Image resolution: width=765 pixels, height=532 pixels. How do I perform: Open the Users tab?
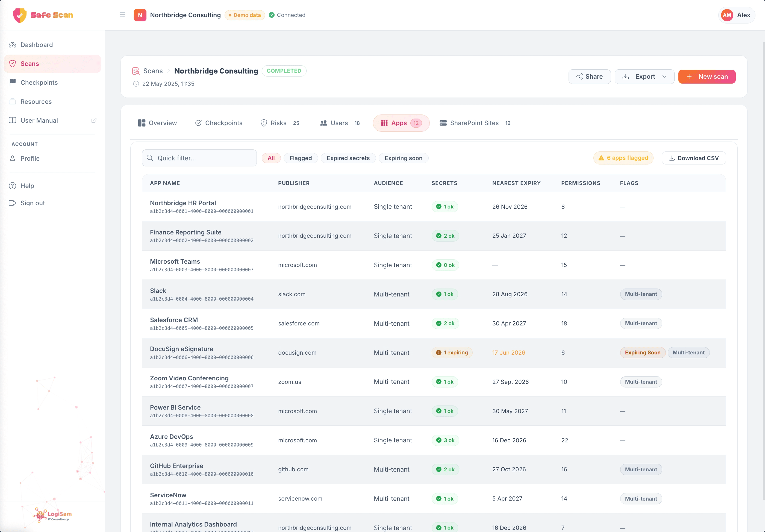[x=340, y=123]
